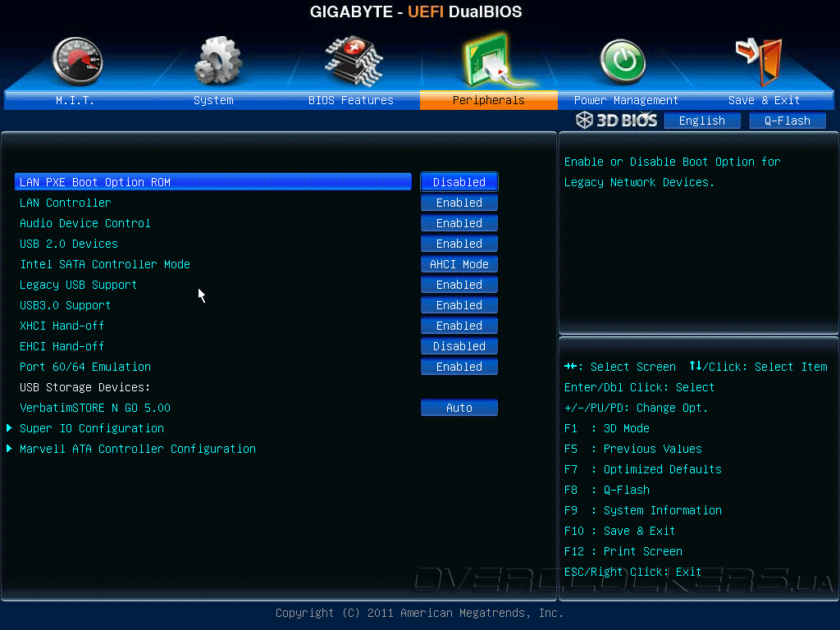This screenshot has width=840, height=630.
Task: Click the F7 Optimized Defaults help line
Action: (x=643, y=469)
